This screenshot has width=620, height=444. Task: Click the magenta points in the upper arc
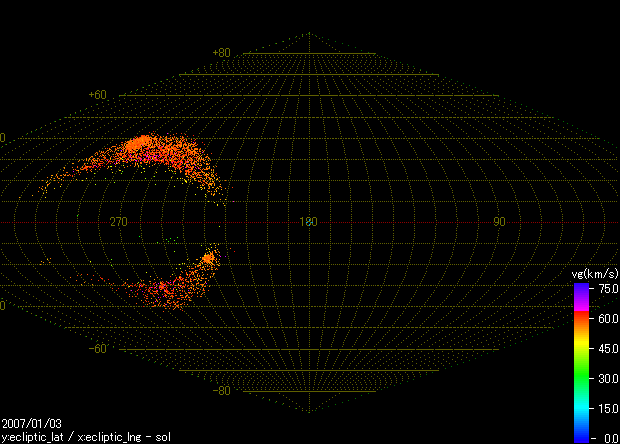[x=135, y=157]
